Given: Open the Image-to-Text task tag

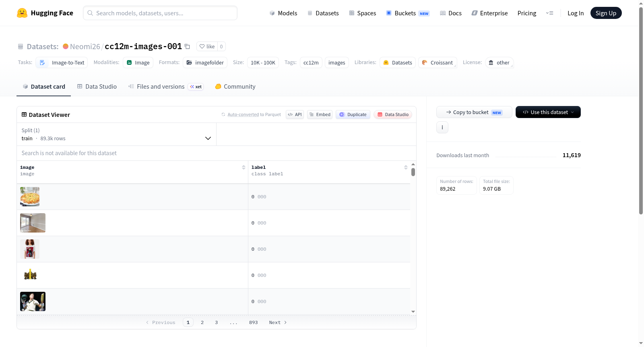Looking at the screenshot, I should (x=62, y=62).
